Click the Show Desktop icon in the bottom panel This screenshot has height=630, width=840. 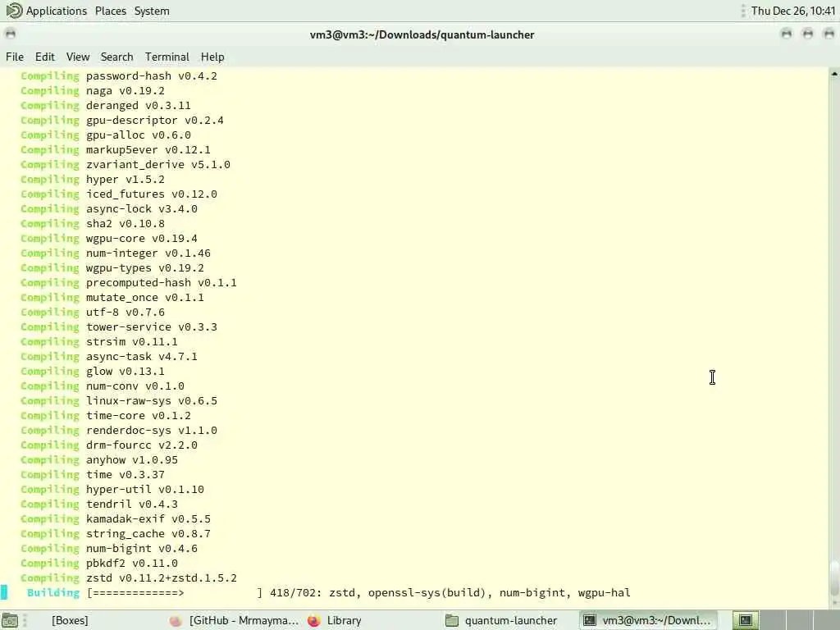tap(10, 620)
